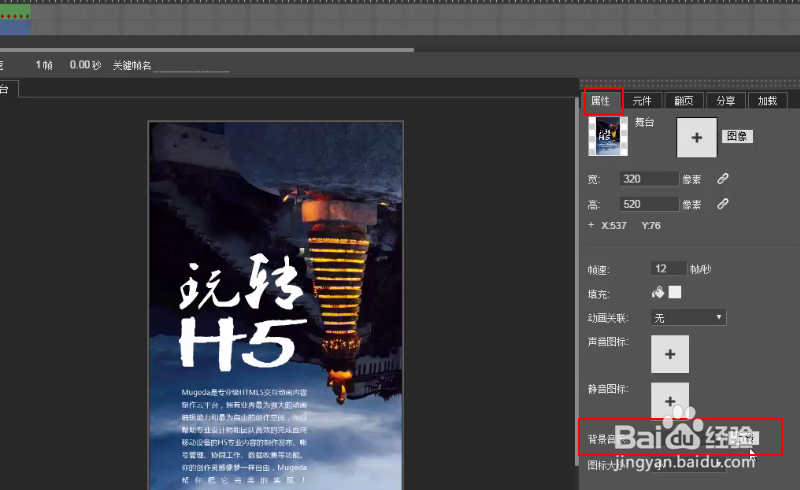Click the horizontal timeline scrollbar
The width and height of the screenshot is (800, 490).
[x=207, y=50]
